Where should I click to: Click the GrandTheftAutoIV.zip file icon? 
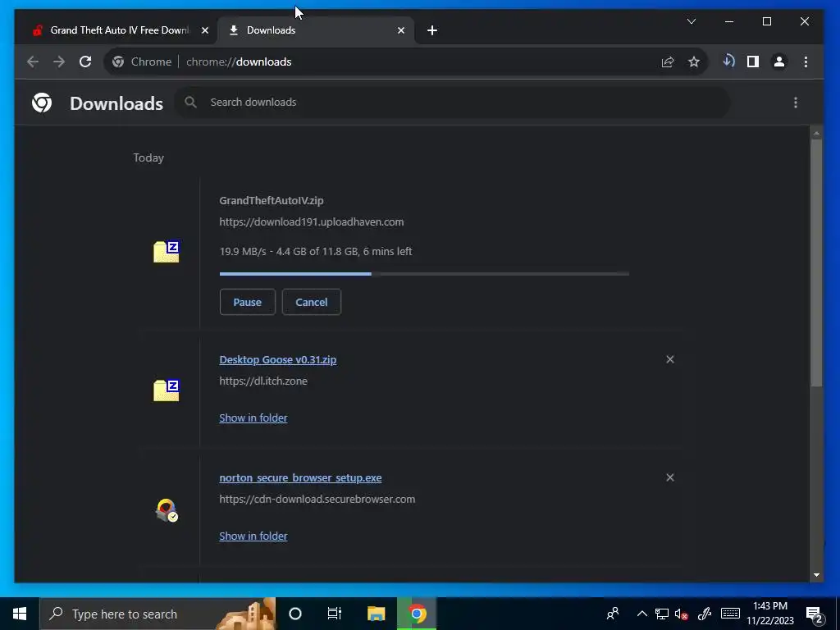pyautogui.click(x=166, y=251)
